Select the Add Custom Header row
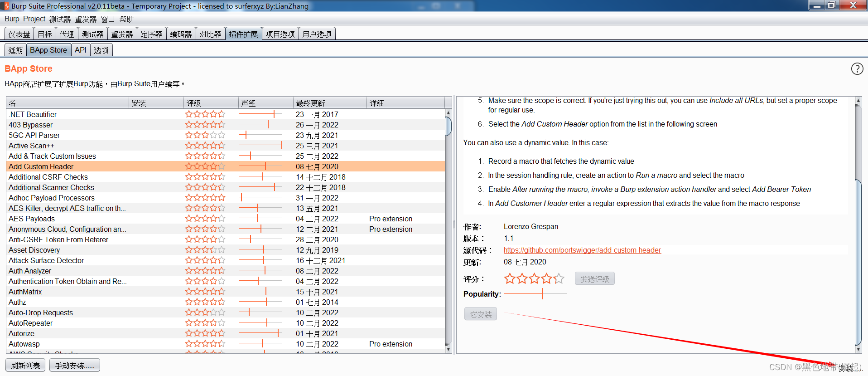This screenshot has height=376, width=868. pos(226,166)
